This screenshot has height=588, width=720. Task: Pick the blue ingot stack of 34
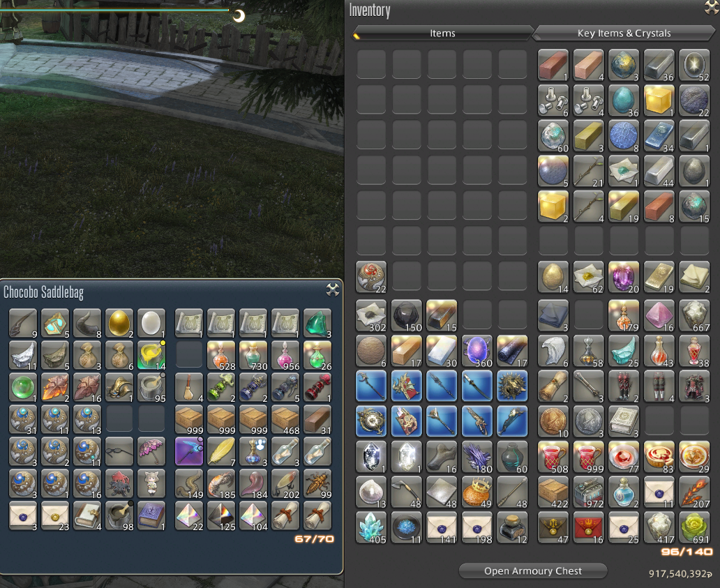(x=659, y=136)
